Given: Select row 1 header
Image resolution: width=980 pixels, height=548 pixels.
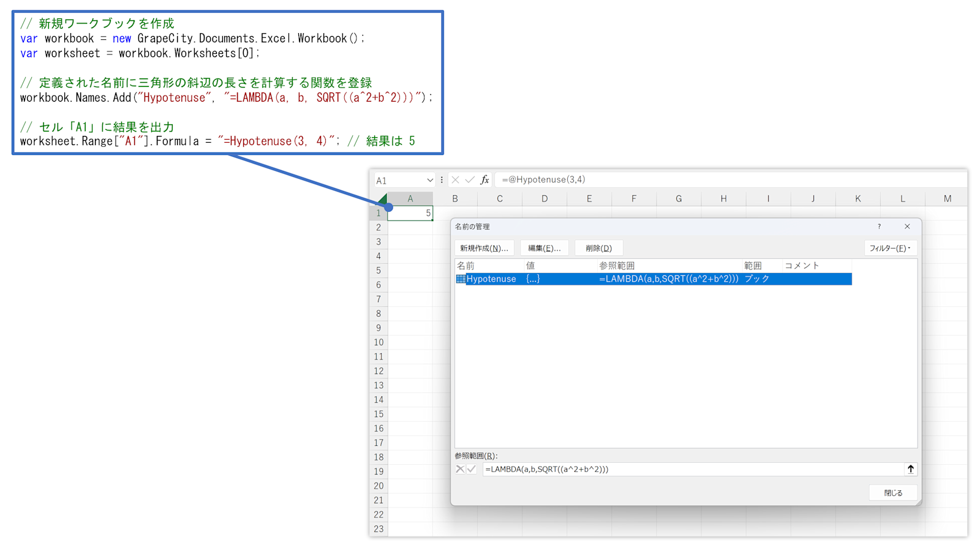Looking at the screenshot, I should click(379, 213).
